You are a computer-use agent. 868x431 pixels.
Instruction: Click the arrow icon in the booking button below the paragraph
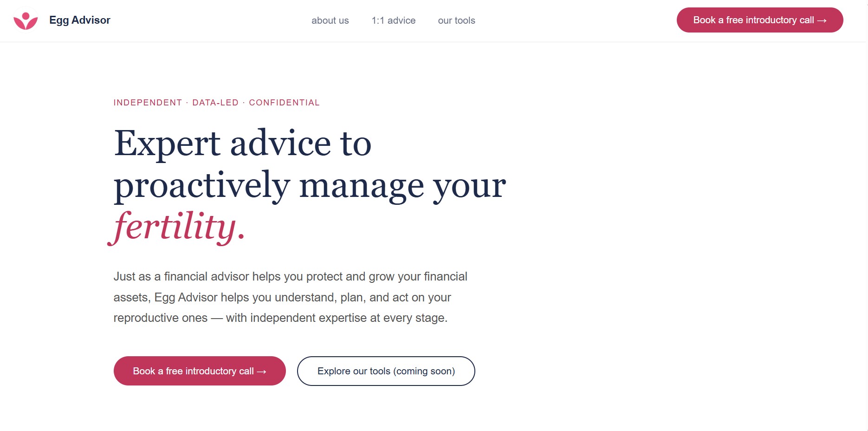point(262,372)
